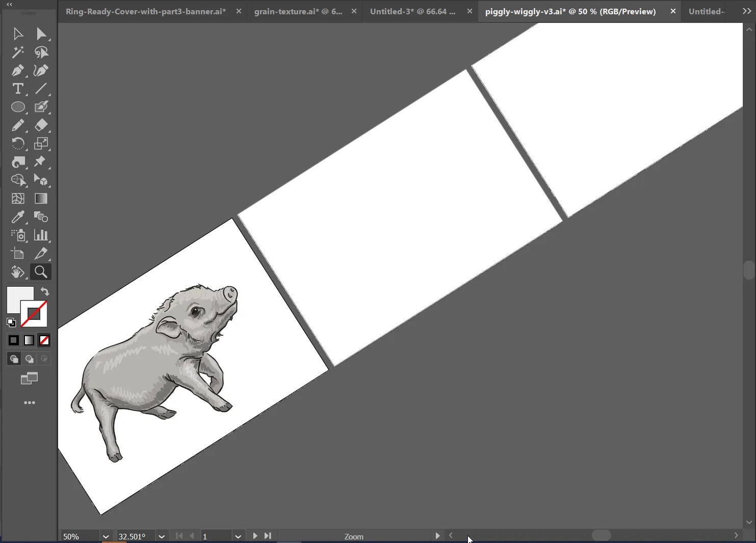Select the Magic Wand tool

[x=18, y=52]
